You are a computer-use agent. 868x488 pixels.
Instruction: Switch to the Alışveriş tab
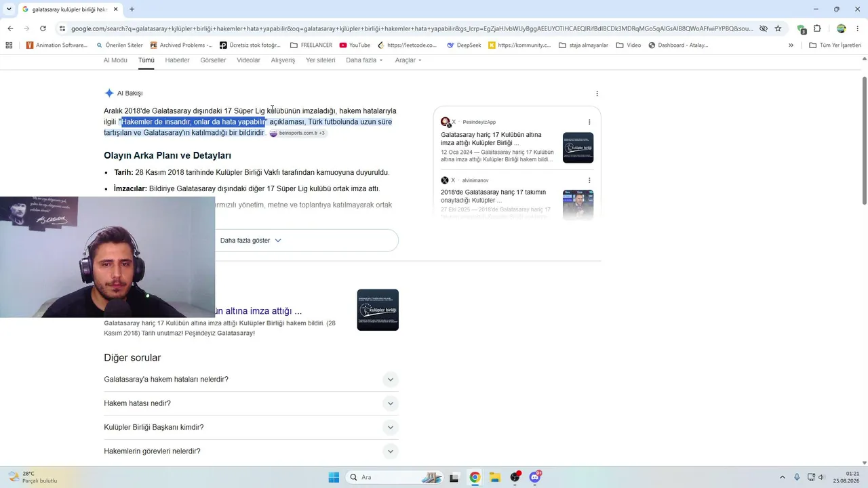283,60
